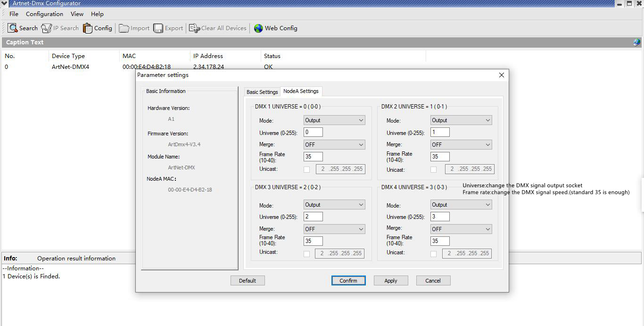Viewport: 644px width, 326px height.
Task: Click globe icon in Caption Text bar
Action: (x=636, y=42)
